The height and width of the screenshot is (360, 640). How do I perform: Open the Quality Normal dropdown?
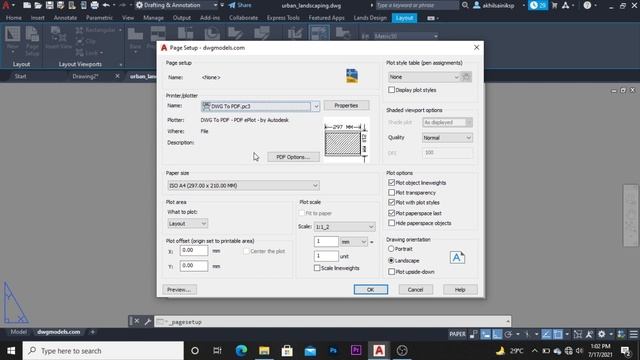[x=447, y=138]
